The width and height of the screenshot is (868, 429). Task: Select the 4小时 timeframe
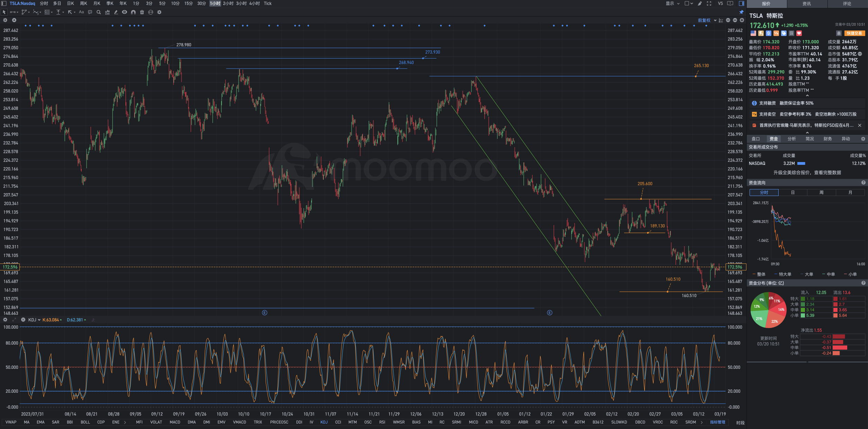tap(254, 3)
